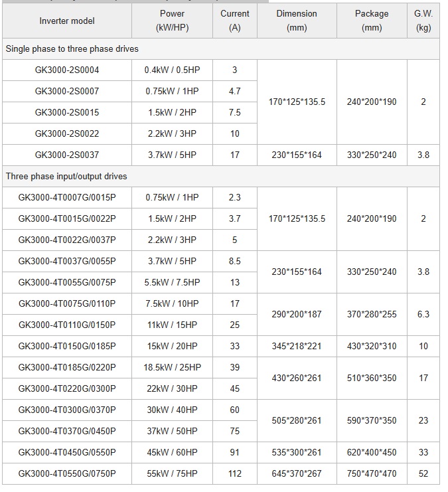Select the GK3000-4T0550G/0750P model cell

point(67,473)
